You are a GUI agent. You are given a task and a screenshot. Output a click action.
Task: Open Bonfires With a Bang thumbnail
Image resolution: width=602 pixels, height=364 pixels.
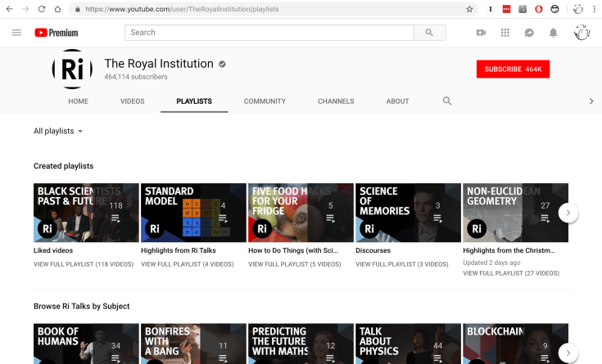[193, 344]
